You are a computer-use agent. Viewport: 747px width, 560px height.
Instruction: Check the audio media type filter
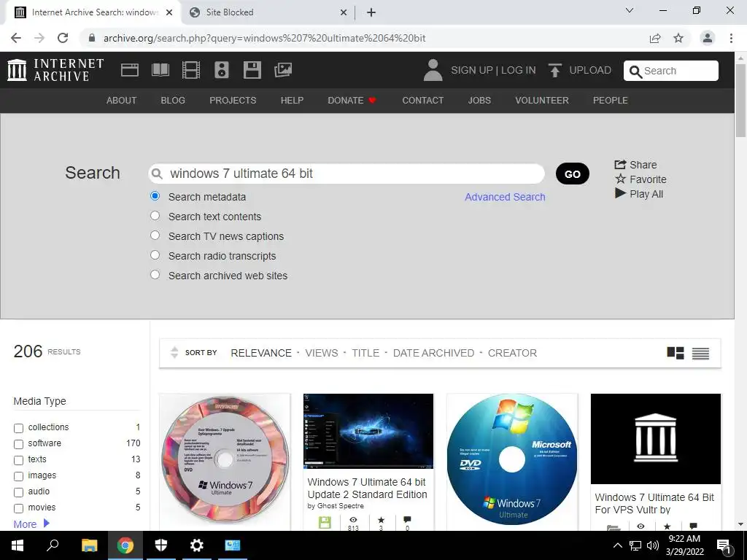tap(18, 492)
